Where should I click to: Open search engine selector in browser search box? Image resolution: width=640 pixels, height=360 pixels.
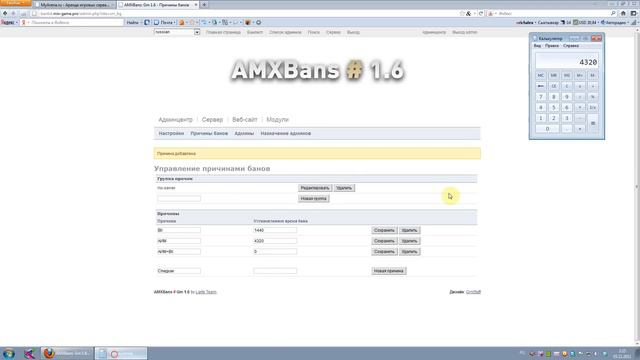coord(492,13)
